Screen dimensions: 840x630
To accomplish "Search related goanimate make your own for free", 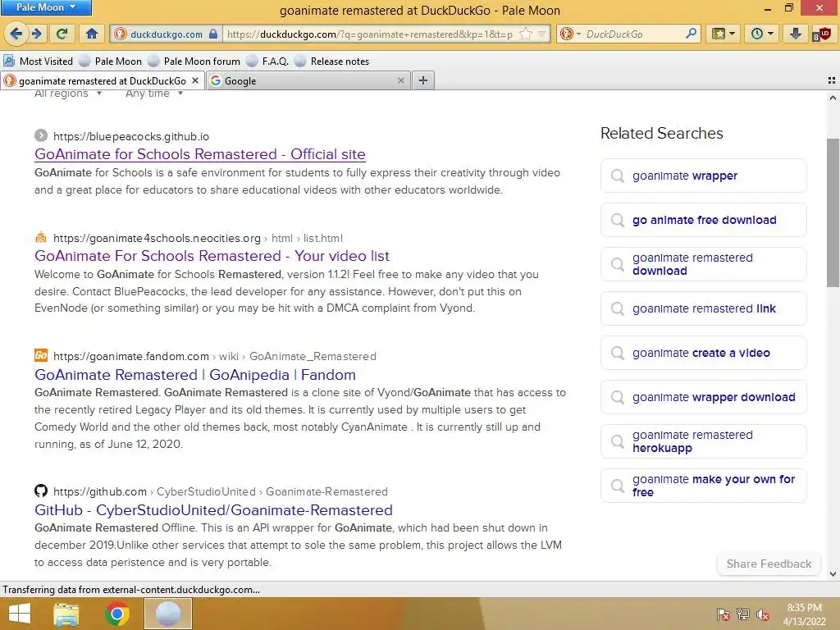I will (703, 486).
